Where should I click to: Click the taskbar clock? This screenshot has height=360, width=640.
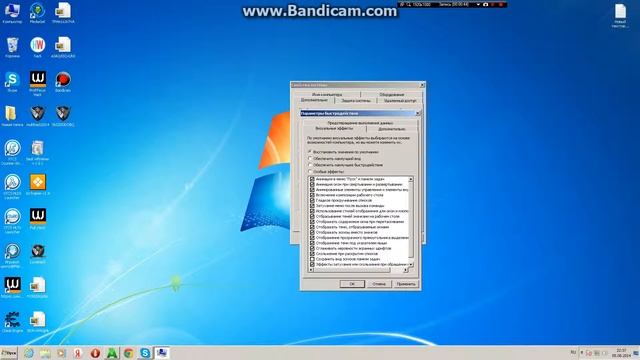point(621,353)
